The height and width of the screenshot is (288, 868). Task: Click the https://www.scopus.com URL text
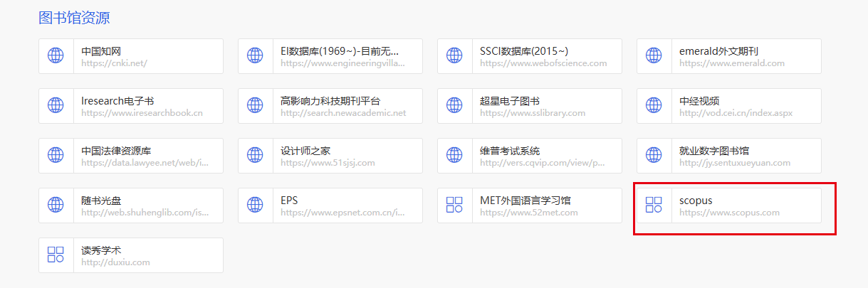(729, 213)
